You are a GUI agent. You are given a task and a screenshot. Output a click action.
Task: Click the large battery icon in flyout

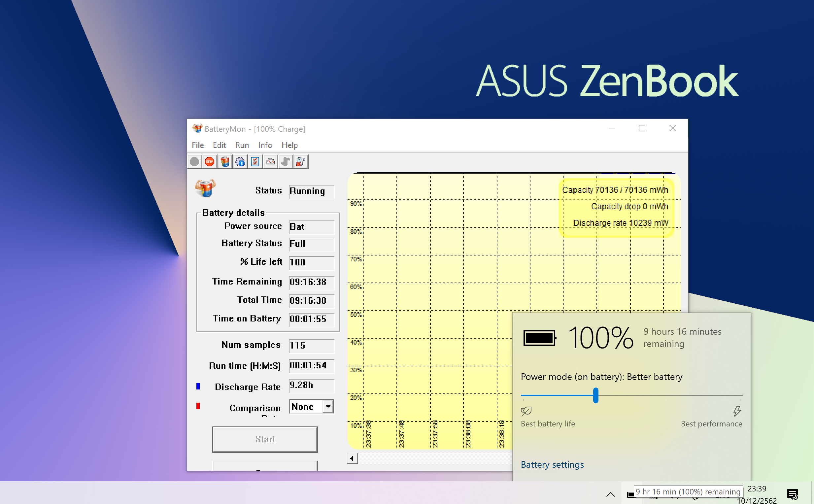coord(540,338)
